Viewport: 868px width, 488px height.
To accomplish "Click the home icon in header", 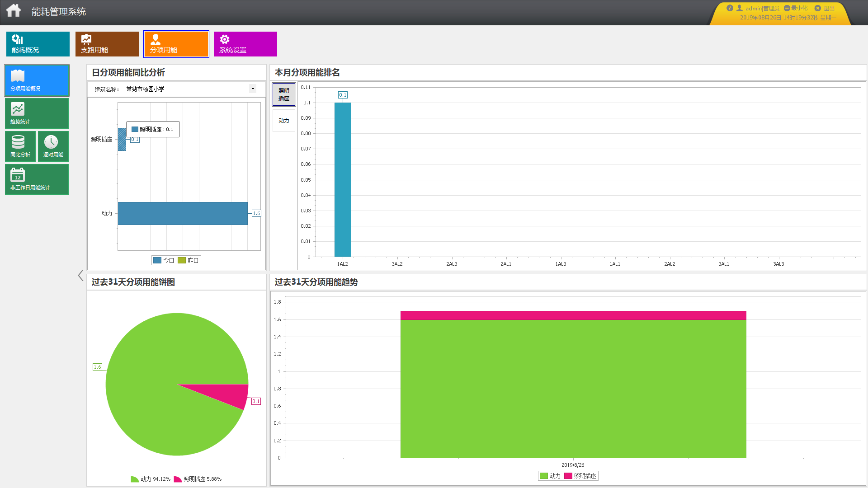I will point(14,11).
